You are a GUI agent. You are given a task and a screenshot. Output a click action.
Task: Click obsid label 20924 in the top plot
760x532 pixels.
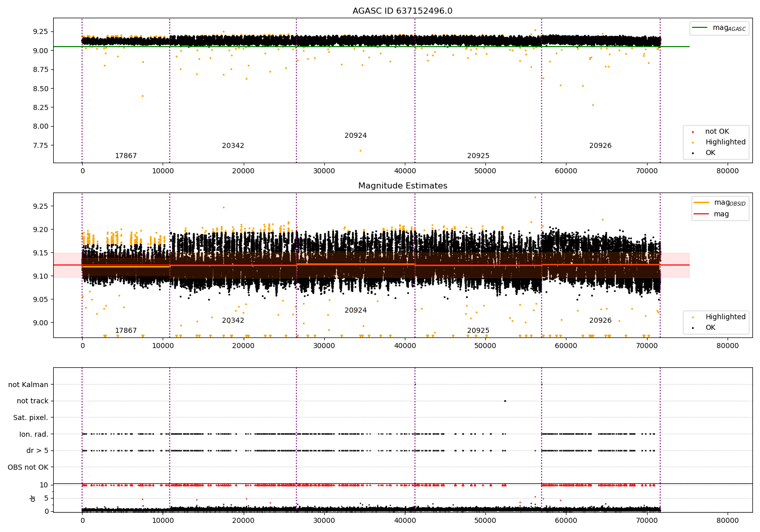tap(356, 136)
